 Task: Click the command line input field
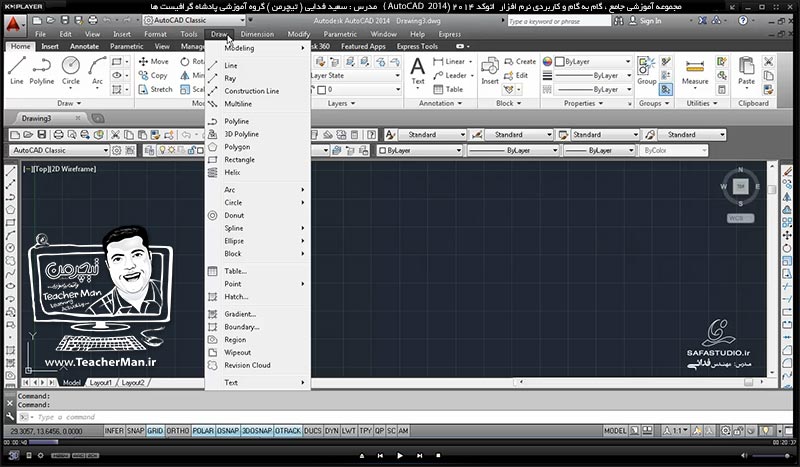pyautogui.click(x=408, y=417)
